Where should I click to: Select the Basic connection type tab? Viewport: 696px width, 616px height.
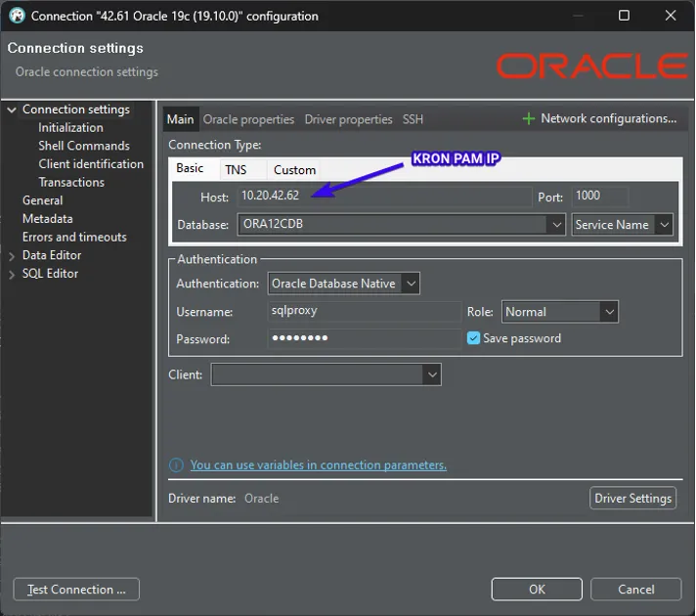coord(190,168)
